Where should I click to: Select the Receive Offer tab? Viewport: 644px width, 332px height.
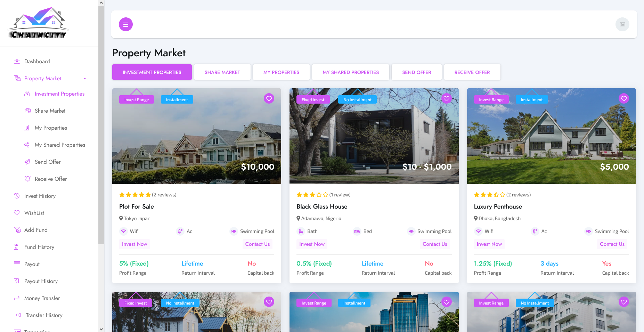tap(472, 72)
